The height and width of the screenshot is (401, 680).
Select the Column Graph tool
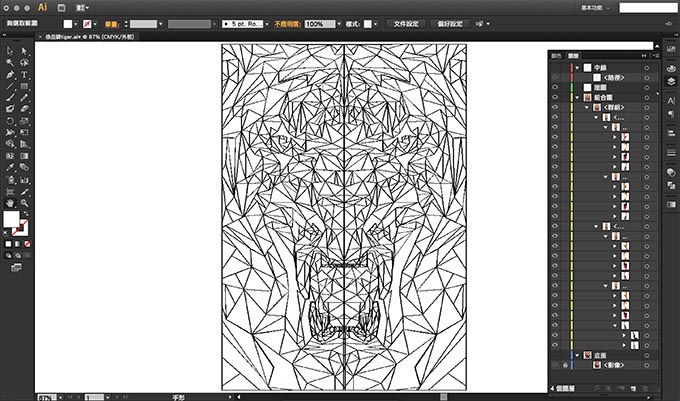pos(24,179)
